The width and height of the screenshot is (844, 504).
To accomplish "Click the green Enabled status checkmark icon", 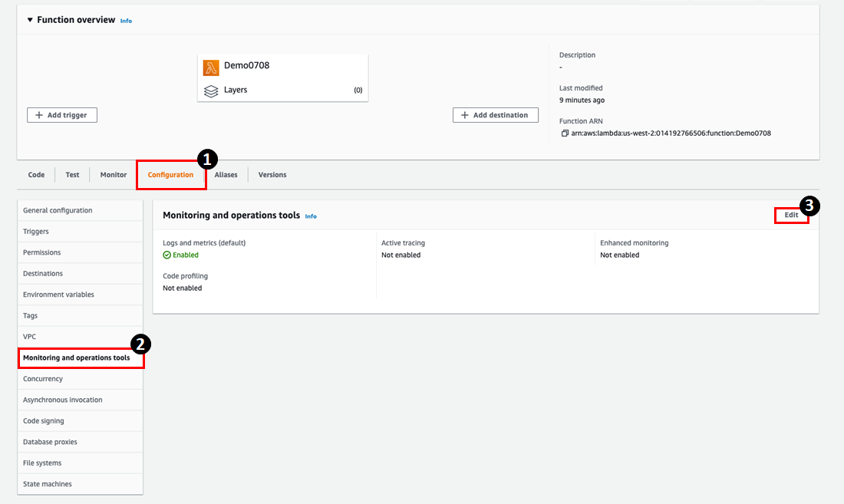I will 169,254.
